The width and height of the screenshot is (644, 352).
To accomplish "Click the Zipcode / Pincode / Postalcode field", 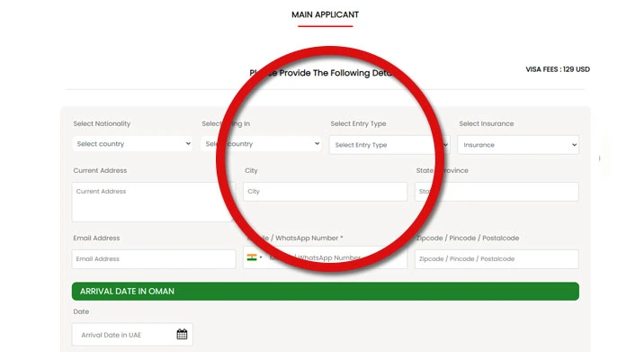I will pyautogui.click(x=496, y=259).
